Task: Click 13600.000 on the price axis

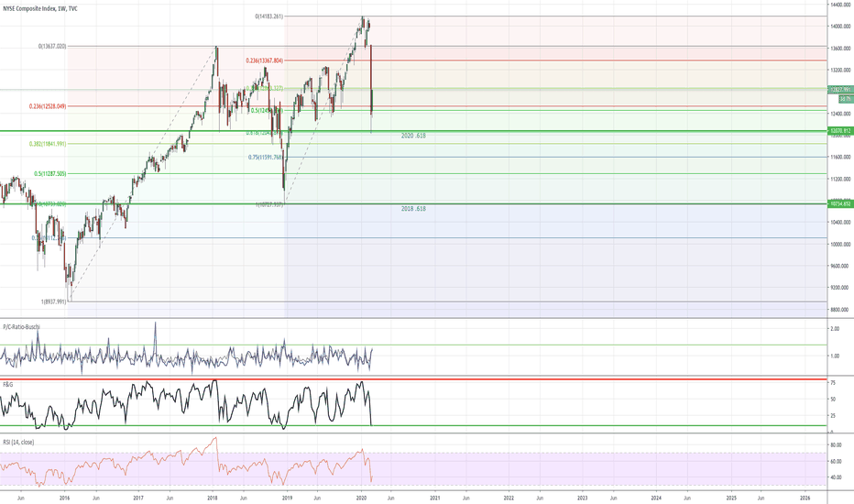Action: [840, 48]
